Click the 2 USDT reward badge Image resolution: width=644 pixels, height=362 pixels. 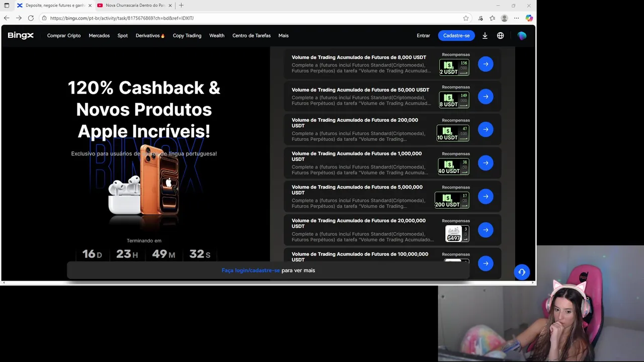[454, 67]
